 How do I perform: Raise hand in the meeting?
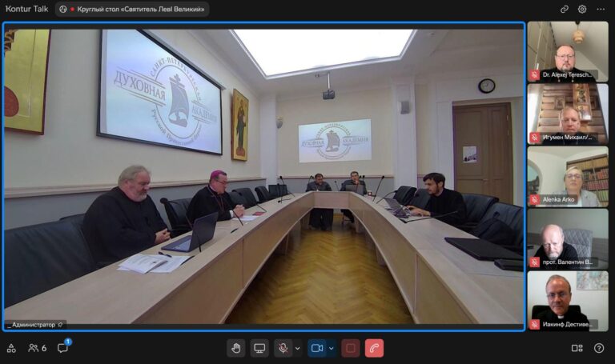coord(236,348)
